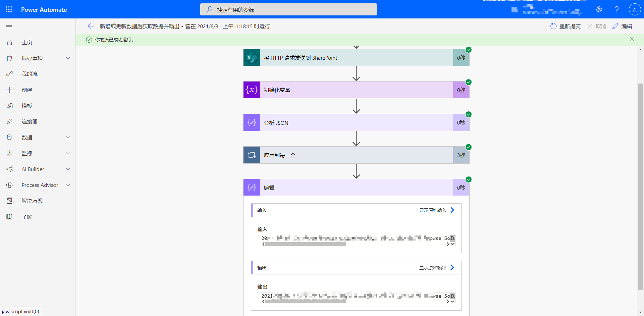This screenshot has width=644, height=316.
Task: Select the 解决方案 sidebar icon
Action: pos(32,200)
